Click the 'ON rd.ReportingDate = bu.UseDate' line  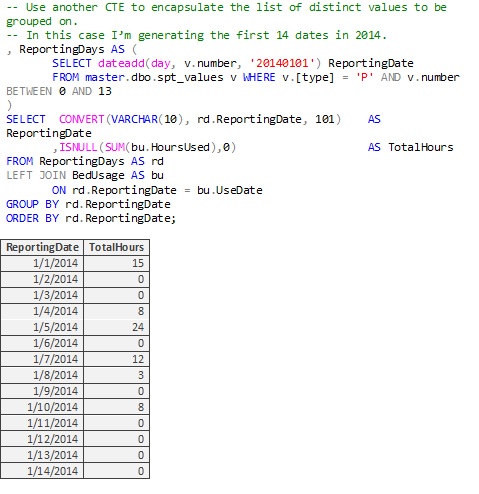(x=157, y=190)
